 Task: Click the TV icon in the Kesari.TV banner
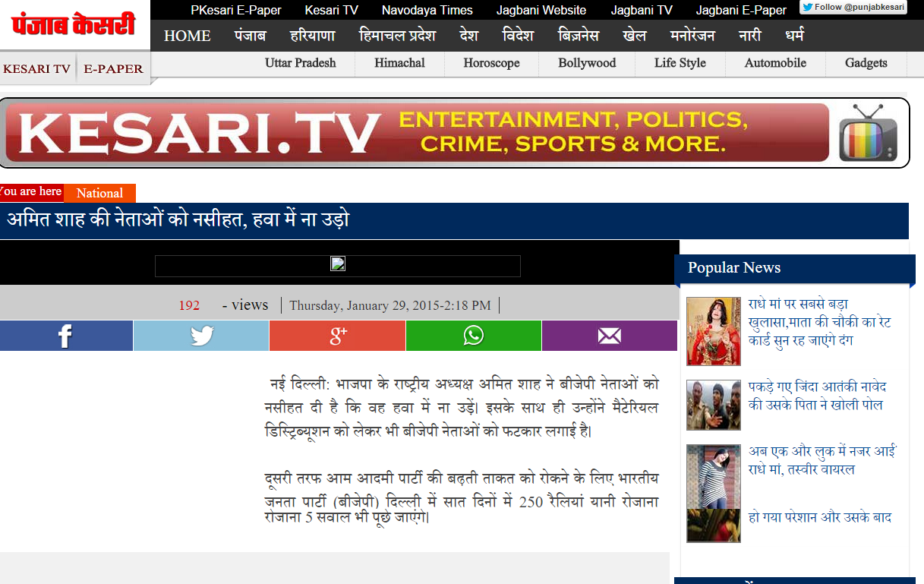[x=869, y=134]
